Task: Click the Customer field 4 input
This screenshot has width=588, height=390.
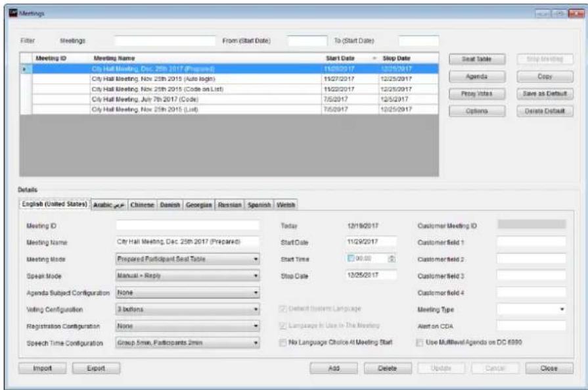Action: tap(531, 293)
